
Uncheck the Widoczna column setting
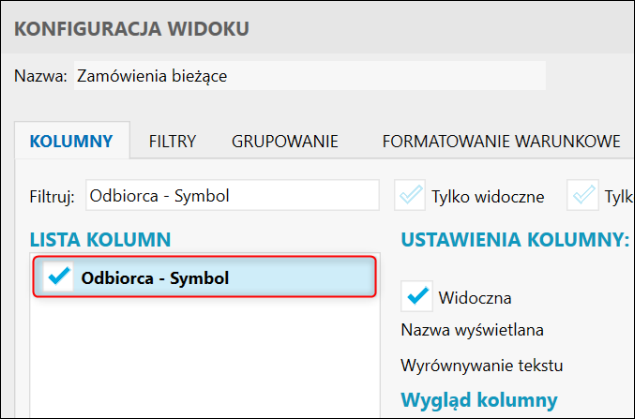(417, 296)
